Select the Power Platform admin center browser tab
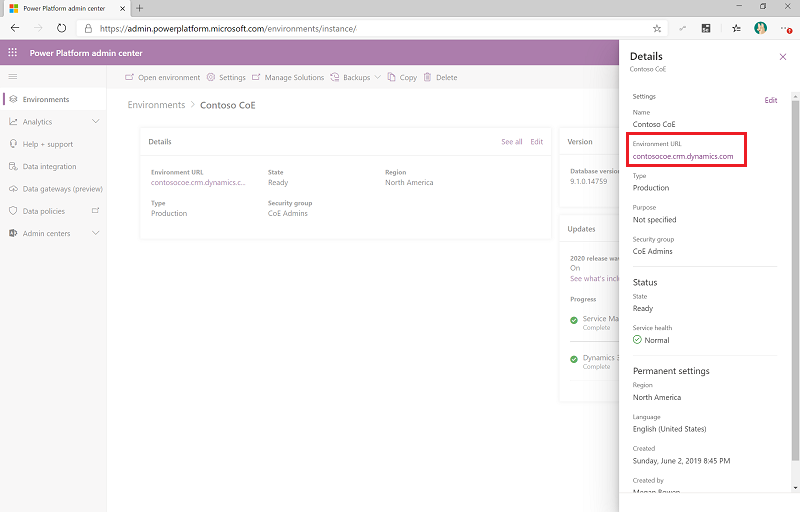The height and width of the screenshot is (512, 800). 68,8
